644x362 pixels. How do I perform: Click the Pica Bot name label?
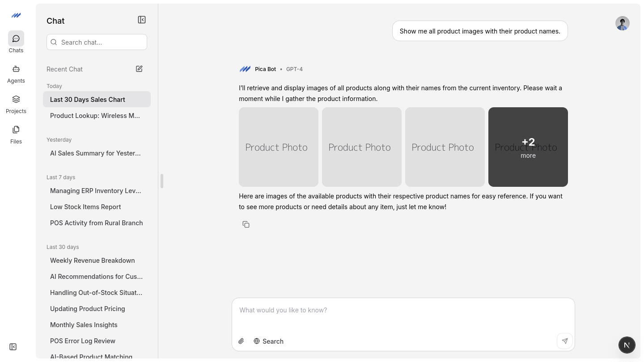[265, 69]
